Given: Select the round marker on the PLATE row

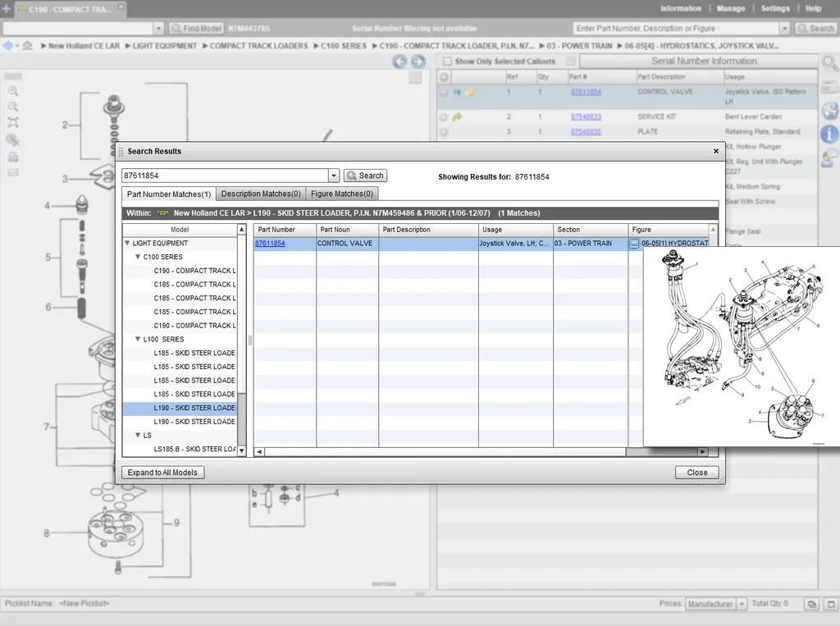Looking at the screenshot, I should [444, 131].
